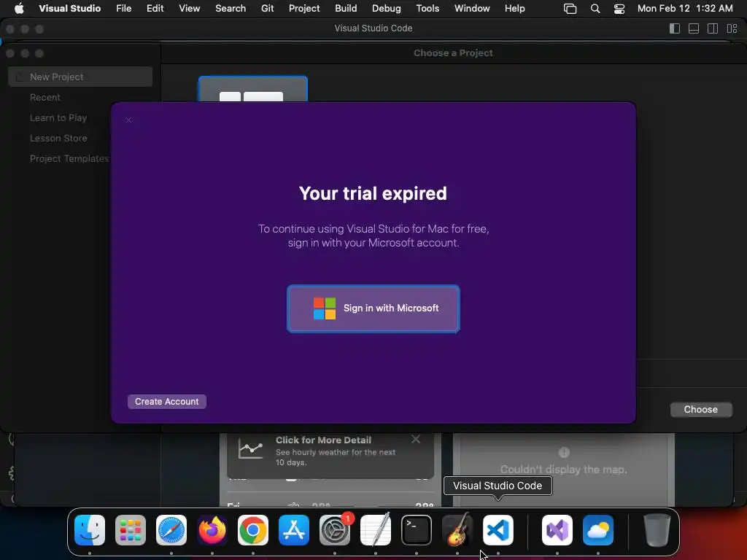Open the Build menu
The width and height of the screenshot is (747, 560).
coord(346,9)
